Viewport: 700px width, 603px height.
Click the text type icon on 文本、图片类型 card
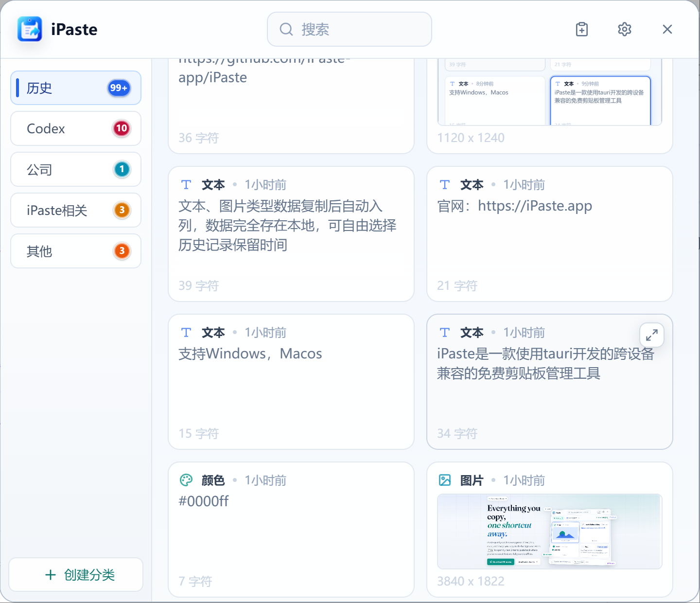(186, 185)
